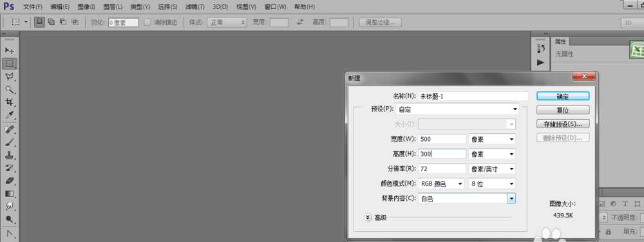Select the History Brush tool

coord(10,168)
